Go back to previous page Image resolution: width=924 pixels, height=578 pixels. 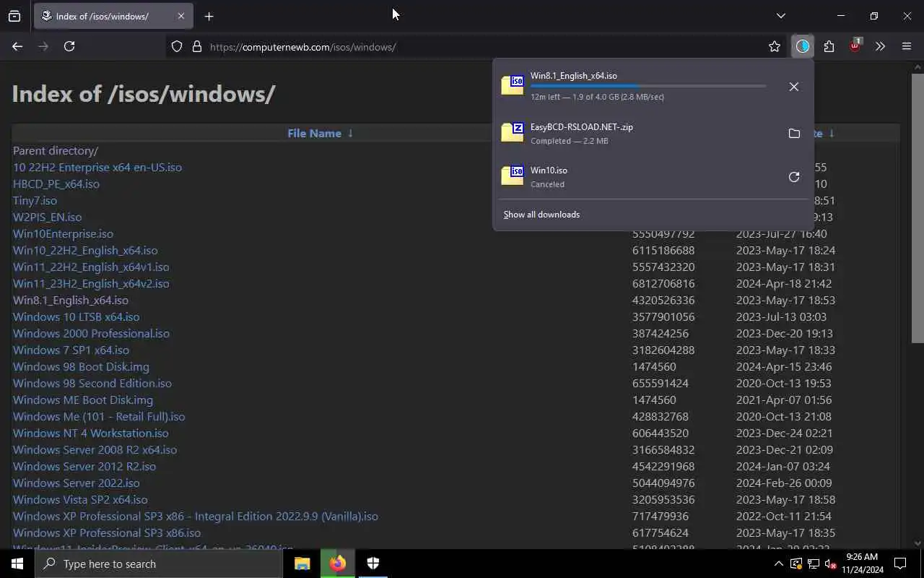(17, 46)
